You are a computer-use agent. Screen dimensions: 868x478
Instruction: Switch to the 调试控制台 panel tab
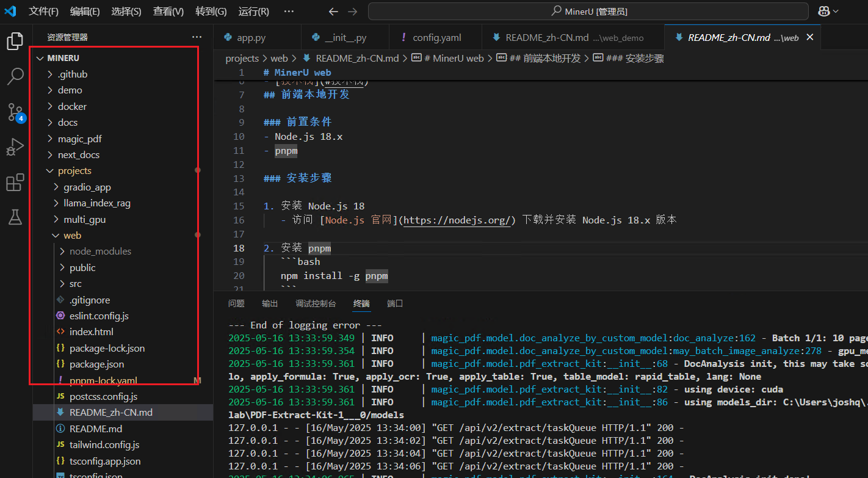316,303
